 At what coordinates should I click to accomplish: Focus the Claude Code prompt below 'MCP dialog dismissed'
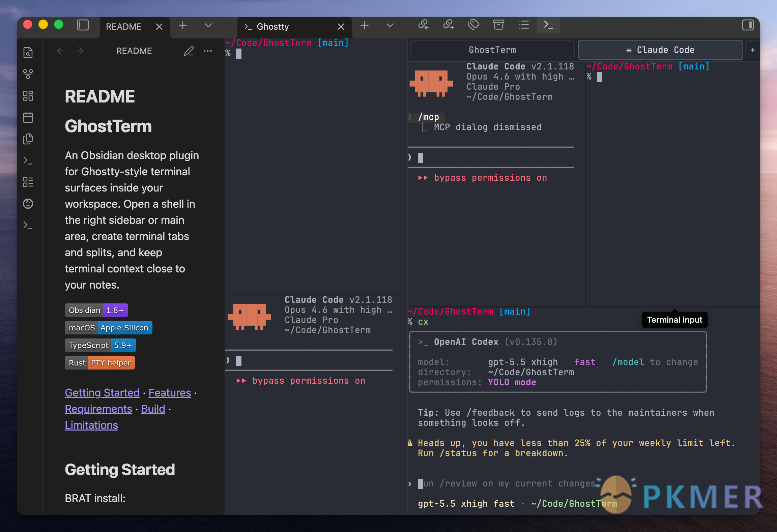[491, 157]
